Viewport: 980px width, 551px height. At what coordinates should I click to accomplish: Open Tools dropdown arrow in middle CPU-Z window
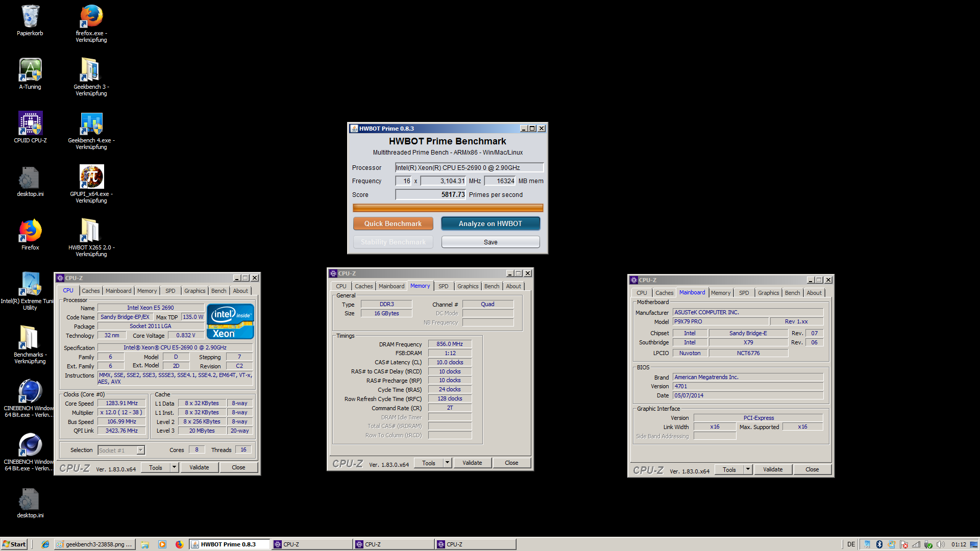coord(447,463)
